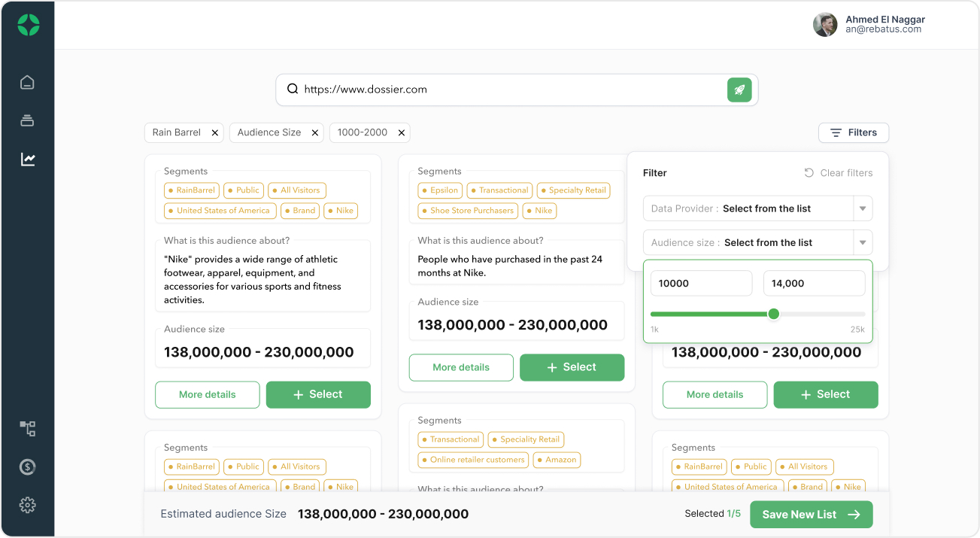Click Save New List
Screen dimensions: 980x538
click(x=811, y=515)
